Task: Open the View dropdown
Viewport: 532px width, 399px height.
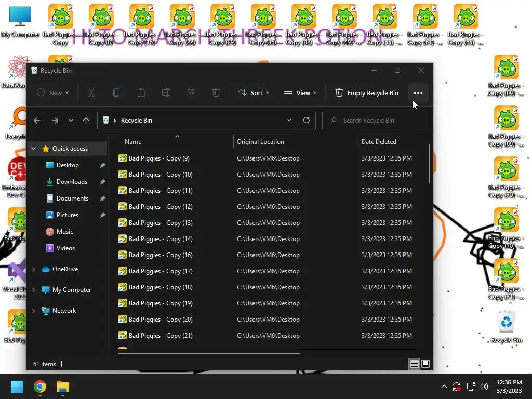Action: tap(300, 92)
